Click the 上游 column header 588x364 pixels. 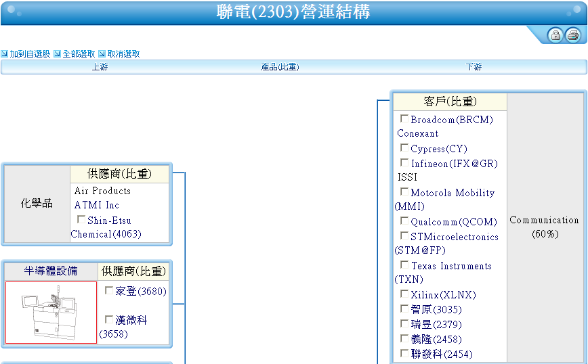click(x=100, y=67)
